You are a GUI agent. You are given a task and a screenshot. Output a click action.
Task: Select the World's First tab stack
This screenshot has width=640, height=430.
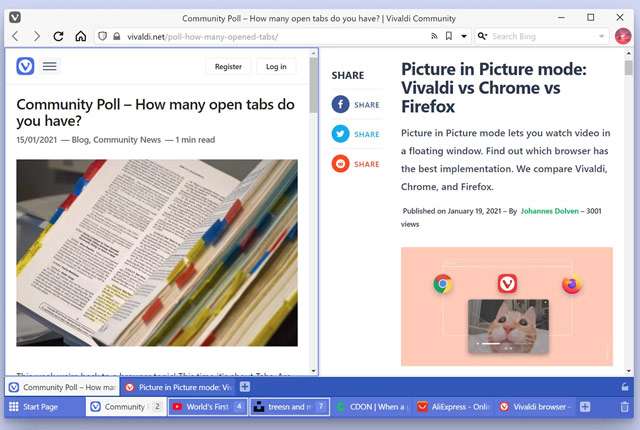click(x=208, y=406)
